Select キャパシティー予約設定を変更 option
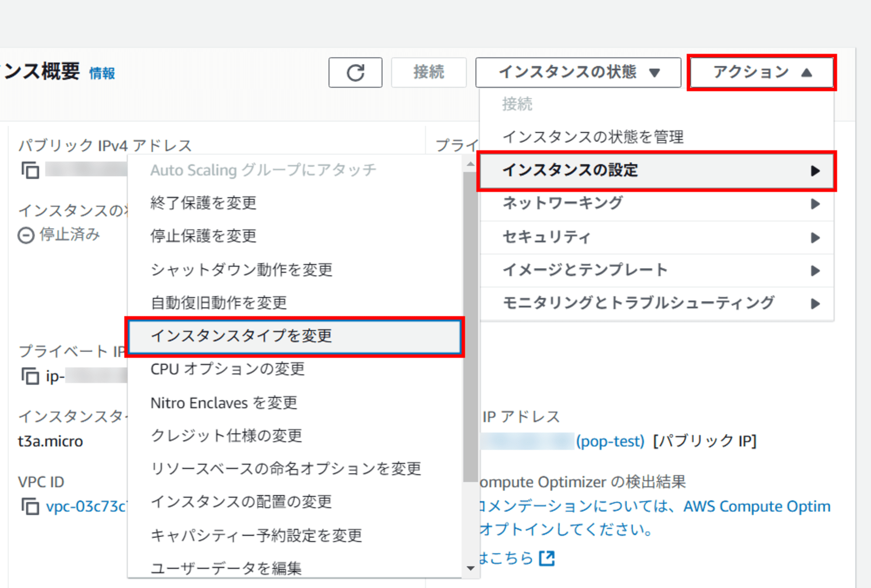 click(x=295, y=536)
